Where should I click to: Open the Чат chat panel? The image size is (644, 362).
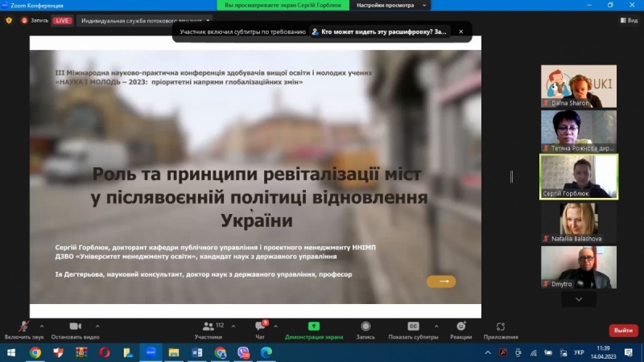click(259, 327)
